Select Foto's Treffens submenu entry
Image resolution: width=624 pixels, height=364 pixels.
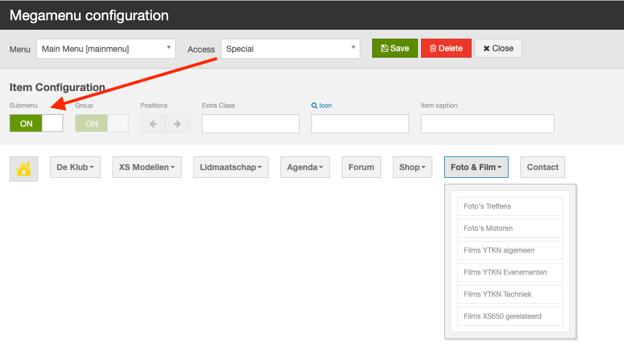(x=510, y=206)
